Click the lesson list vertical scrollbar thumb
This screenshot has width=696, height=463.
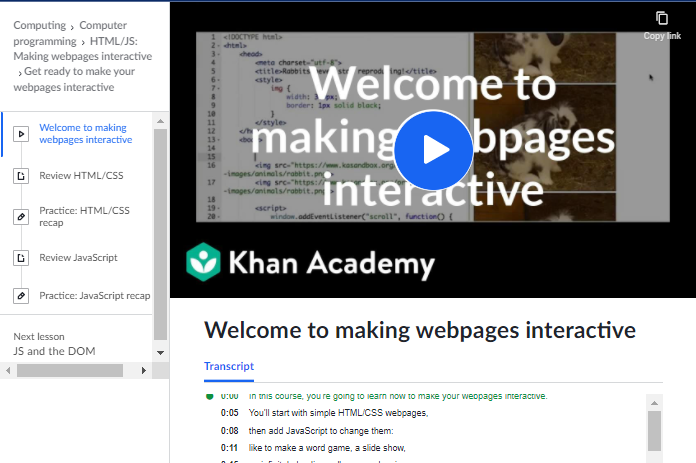click(160, 234)
